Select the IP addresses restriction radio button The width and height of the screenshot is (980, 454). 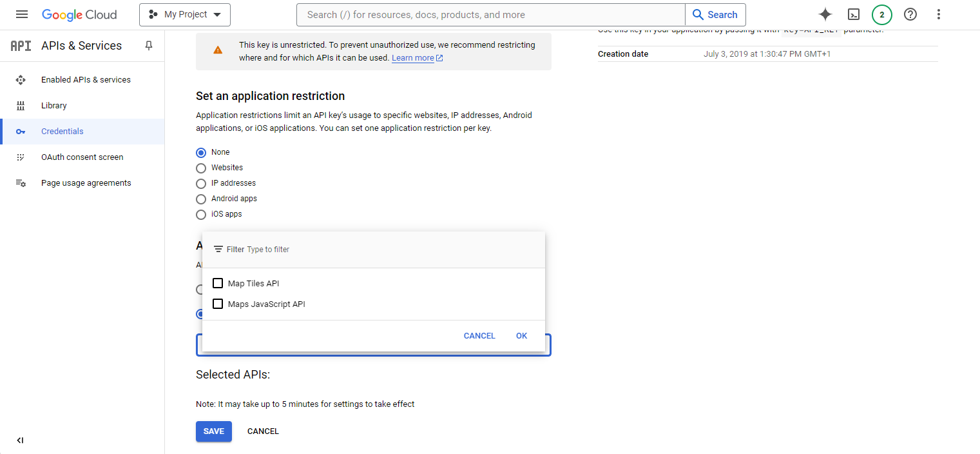click(200, 183)
